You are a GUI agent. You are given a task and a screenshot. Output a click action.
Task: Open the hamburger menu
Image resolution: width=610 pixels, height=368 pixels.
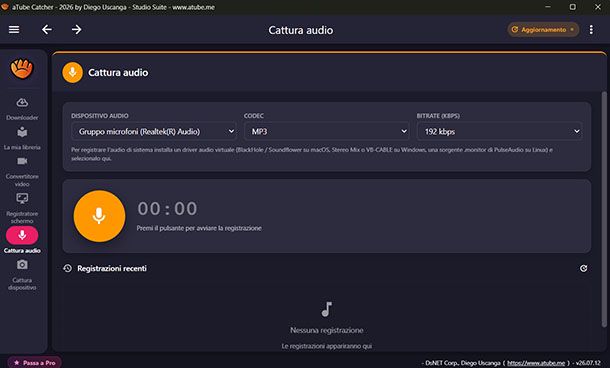coord(14,30)
